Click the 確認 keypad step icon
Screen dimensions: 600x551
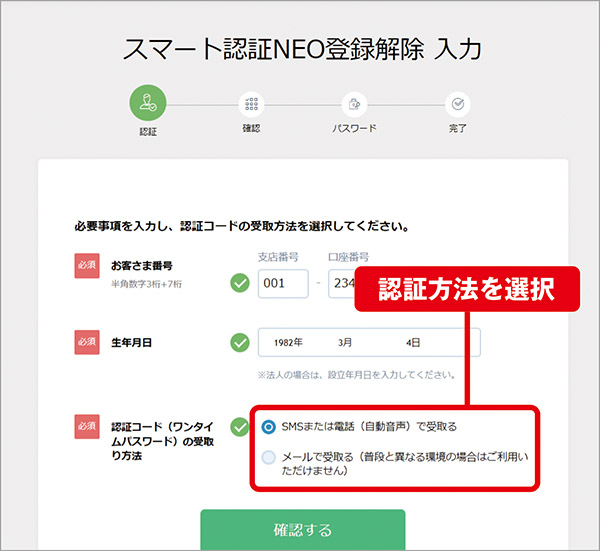tap(251, 104)
